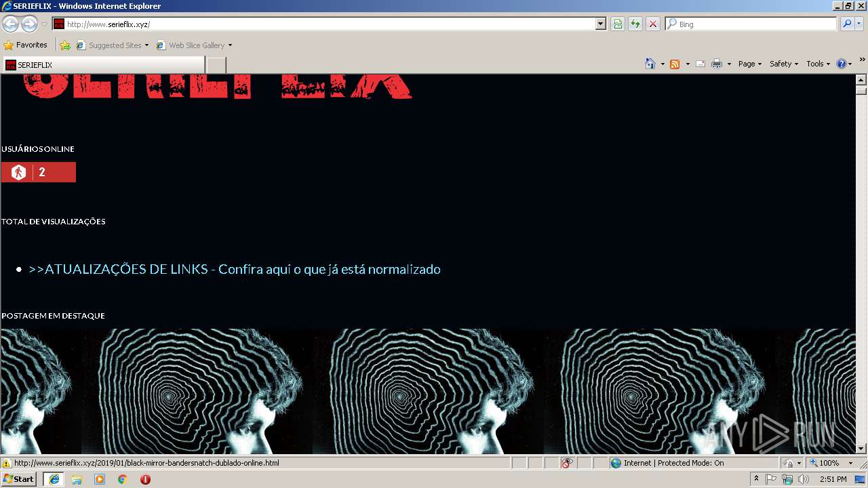
Task: Open Windows Explorer folder from taskbar
Action: [x=77, y=479]
